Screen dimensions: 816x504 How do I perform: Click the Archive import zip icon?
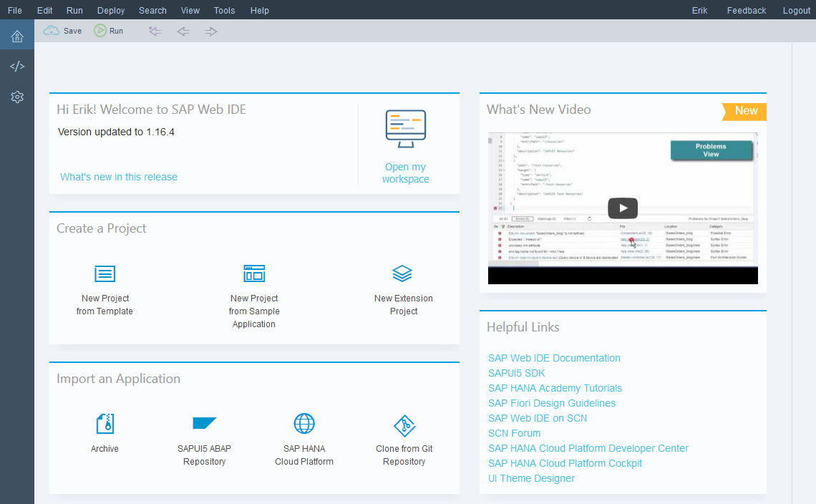pos(105,424)
